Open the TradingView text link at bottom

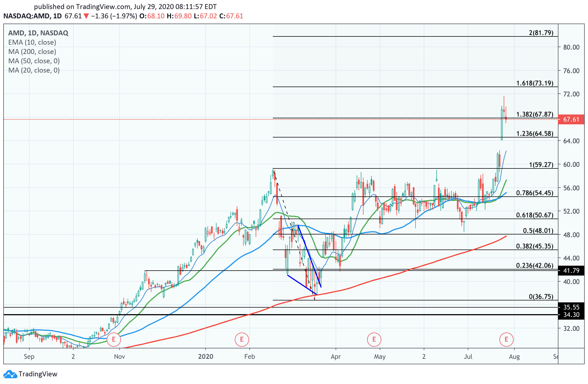pos(38,374)
